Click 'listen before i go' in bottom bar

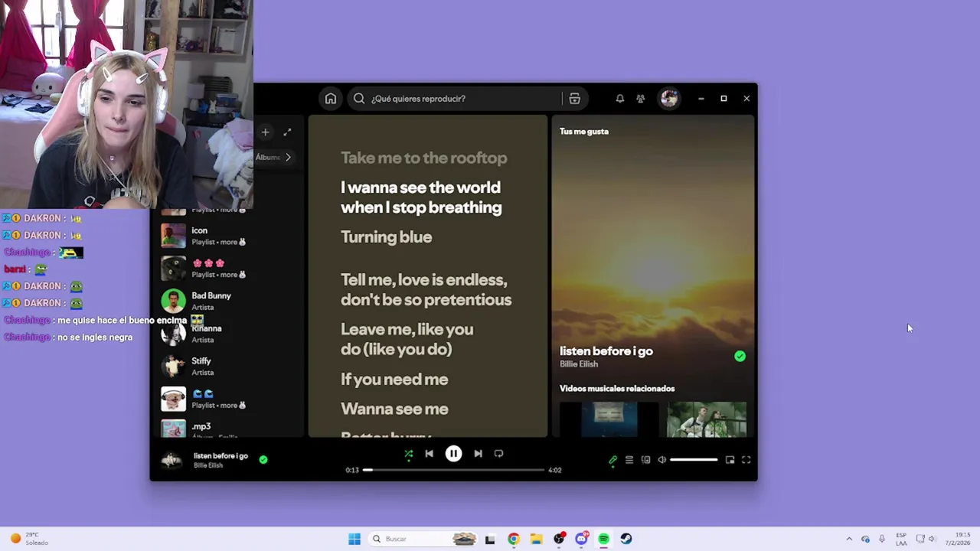click(220, 455)
